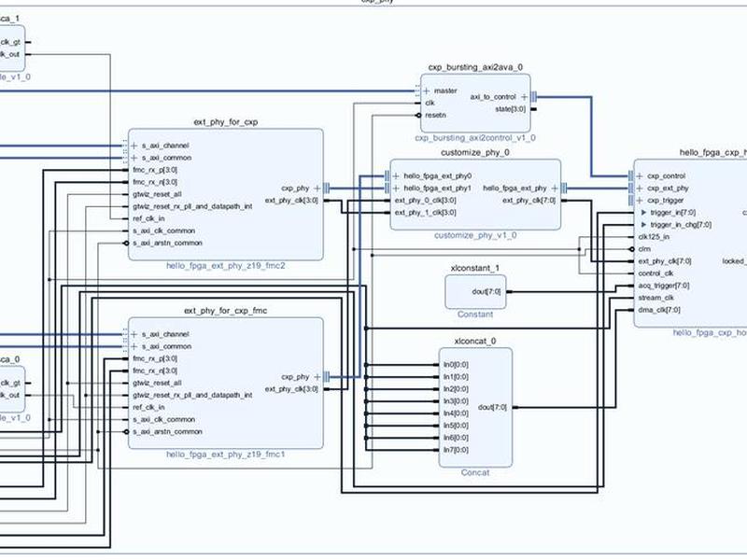This screenshot has height=560, width=747.
Task: Click the cxp_bursting_axi2control_v1_0 label
Action: pos(475,137)
